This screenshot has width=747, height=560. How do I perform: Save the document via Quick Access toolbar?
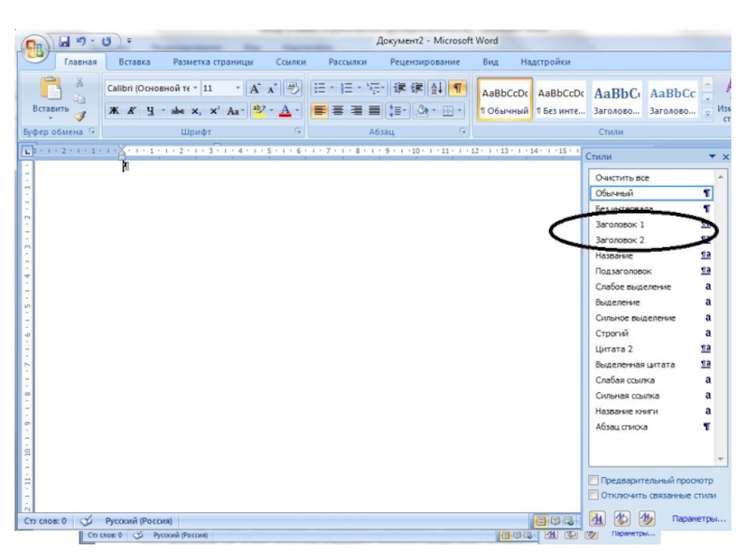click(65, 42)
